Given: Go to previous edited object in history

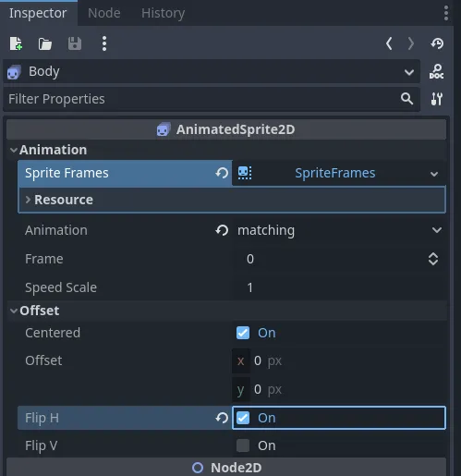Looking at the screenshot, I should [x=389, y=43].
